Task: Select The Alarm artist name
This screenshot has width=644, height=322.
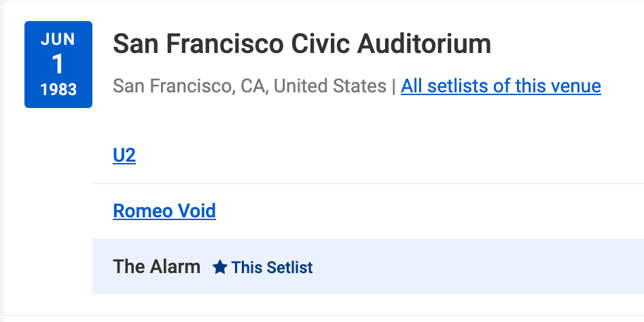Action: coord(157,266)
